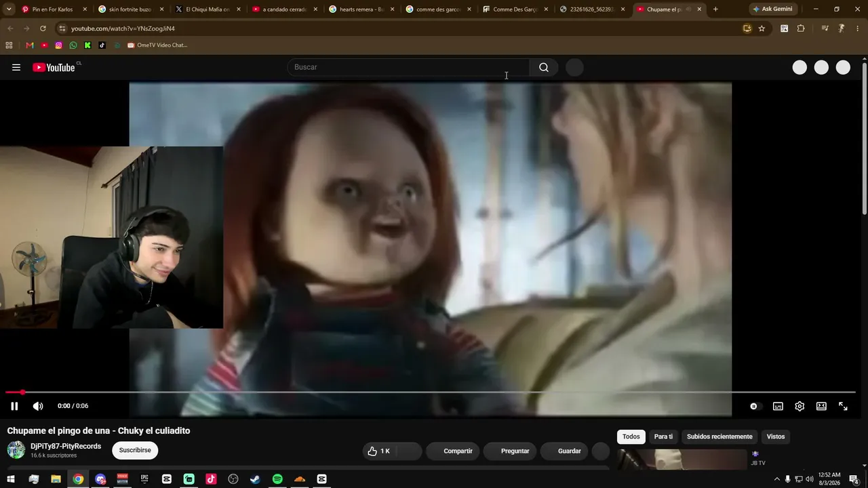This screenshot has height=488, width=868.
Task: Go to the YouTube home logo
Action: pyautogui.click(x=54, y=67)
